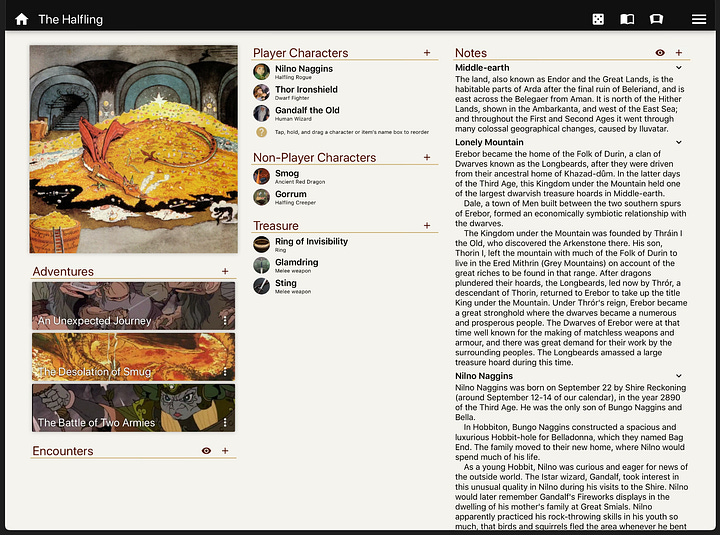Screen dimensions: 720x535
Task: Open Nilno Naggins character avatar
Action: [261, 72]
